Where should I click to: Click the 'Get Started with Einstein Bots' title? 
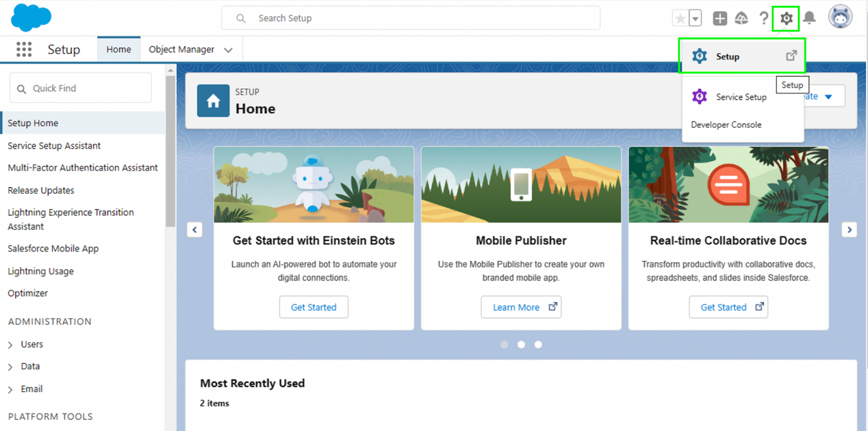coord(314,240)
